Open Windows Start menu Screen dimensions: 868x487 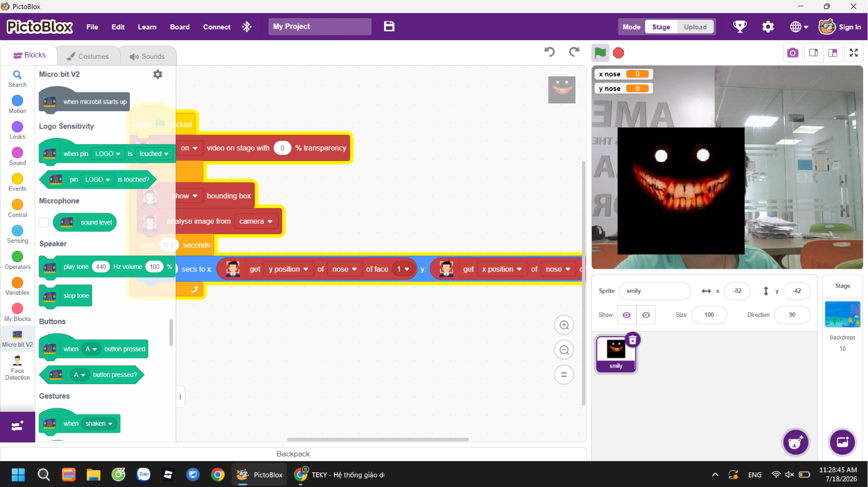[18, 475]
